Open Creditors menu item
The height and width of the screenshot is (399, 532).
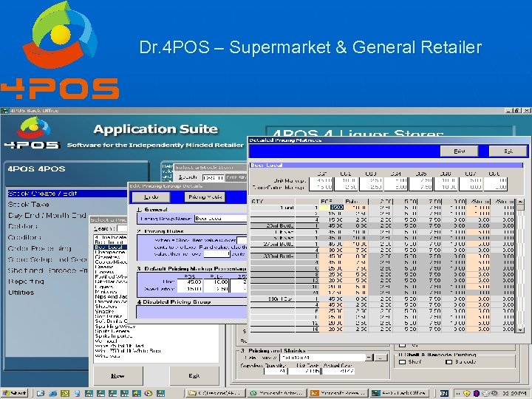(24, 237)
